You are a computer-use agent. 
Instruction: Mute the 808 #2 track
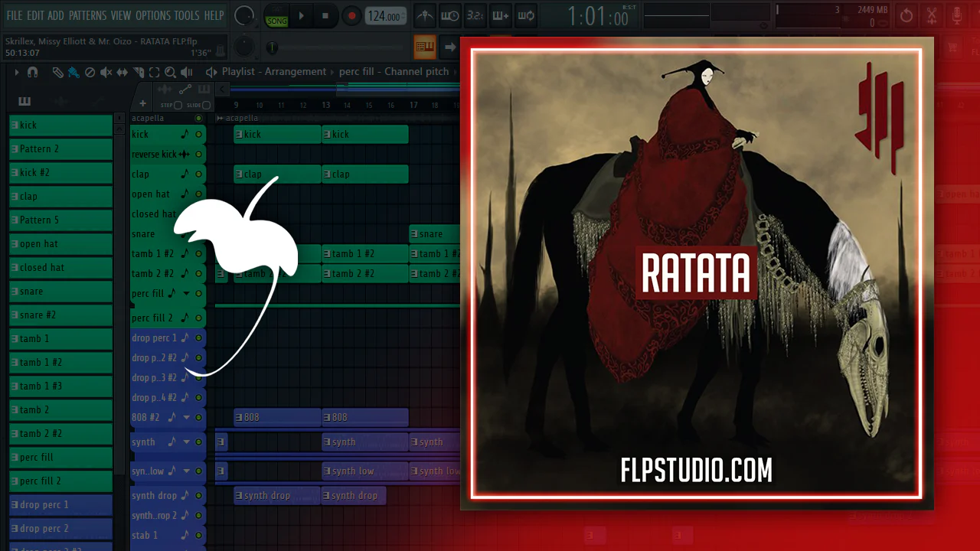pyautogui.click(x=198, y=417)
